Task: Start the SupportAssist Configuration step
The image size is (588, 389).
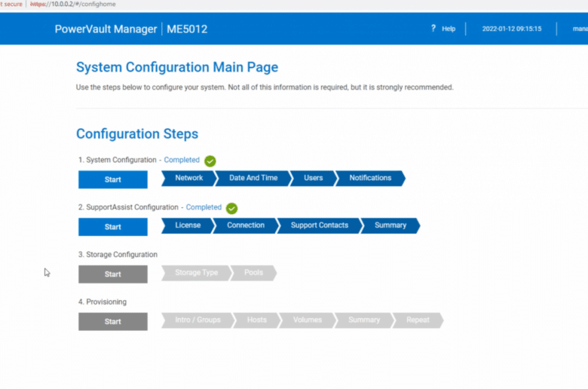Action: [113, 227]
